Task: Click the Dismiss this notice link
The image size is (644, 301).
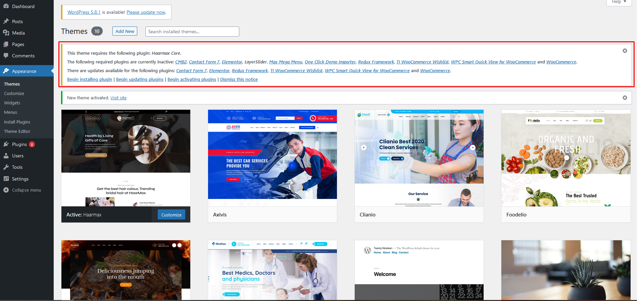Action: click(239, 79)
